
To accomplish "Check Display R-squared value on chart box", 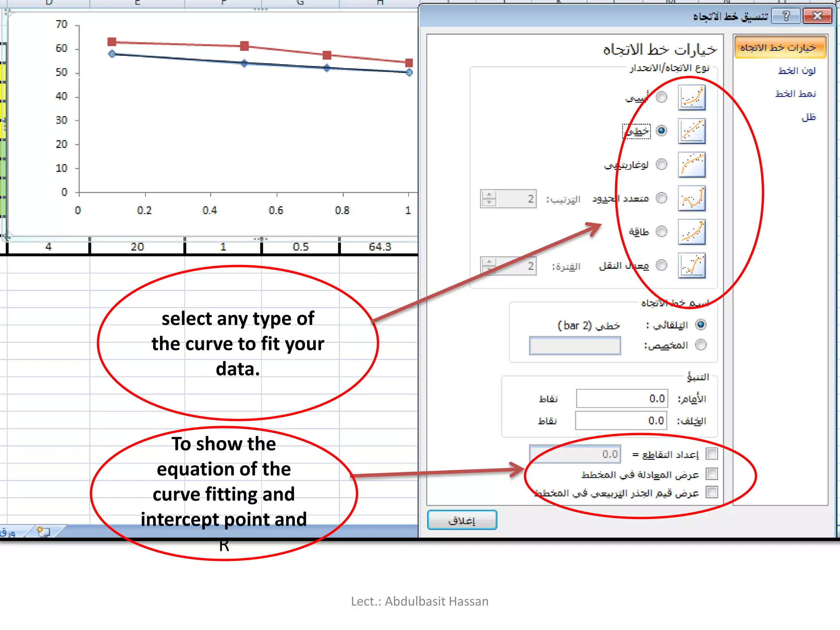I will [712, 492].
